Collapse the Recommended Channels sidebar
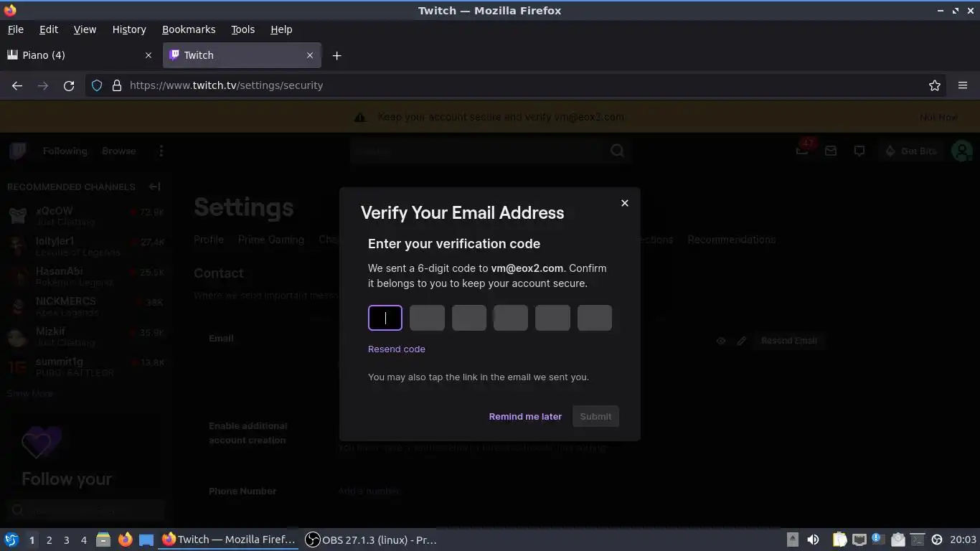The image size is (980, 551). (155, 187)
